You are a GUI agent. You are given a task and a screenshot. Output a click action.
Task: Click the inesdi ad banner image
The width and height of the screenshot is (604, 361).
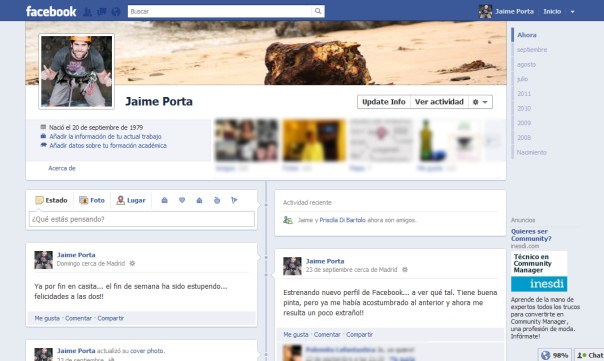tap(539, 271)
